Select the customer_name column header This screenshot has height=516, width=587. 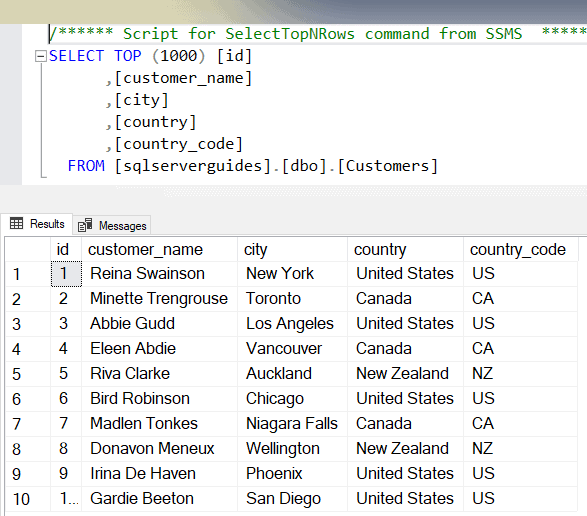click(159, 249)
